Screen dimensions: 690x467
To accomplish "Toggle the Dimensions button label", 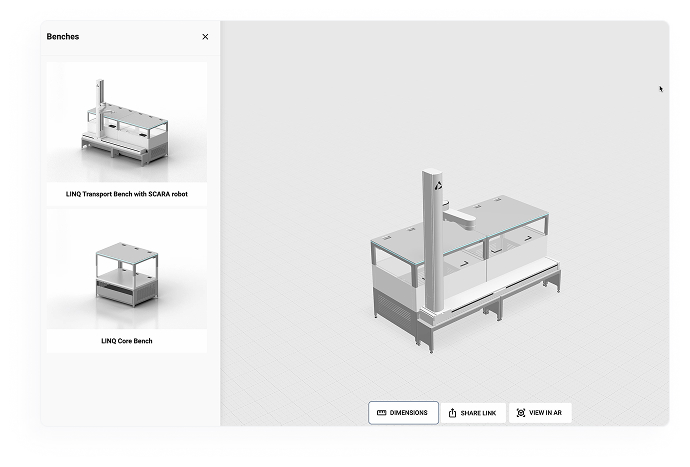I will [409, 413].
